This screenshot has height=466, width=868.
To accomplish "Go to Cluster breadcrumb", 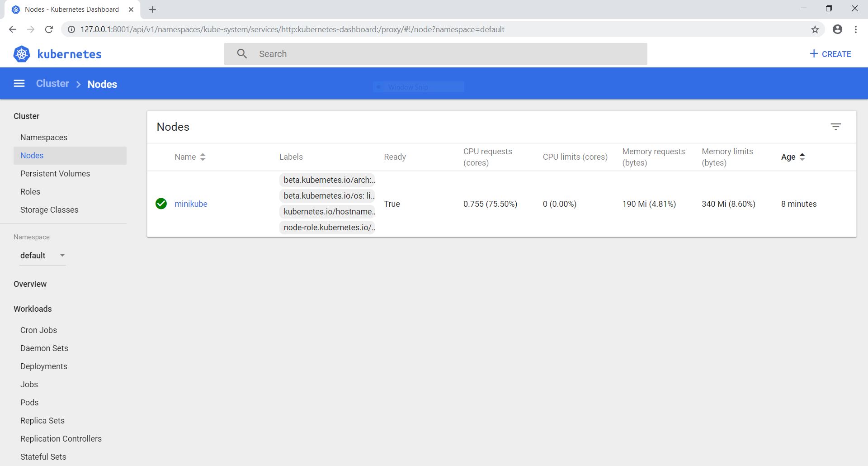I will (x=52, y=84).
